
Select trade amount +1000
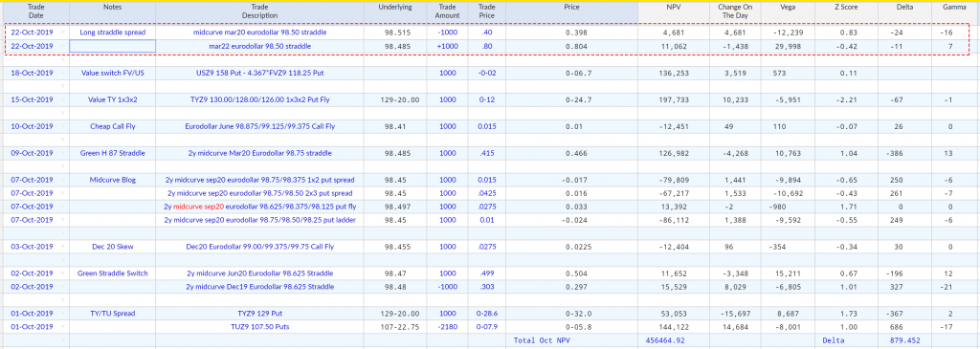pyautogui.click(x=447, y=46)
